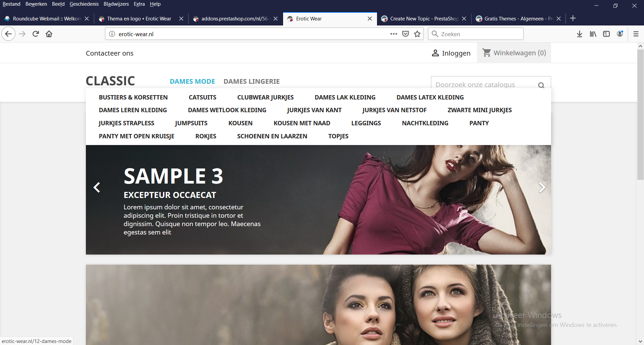Go to the CLASSIC logo homepage
Viewport: 644px width, 345px height.
110,81
